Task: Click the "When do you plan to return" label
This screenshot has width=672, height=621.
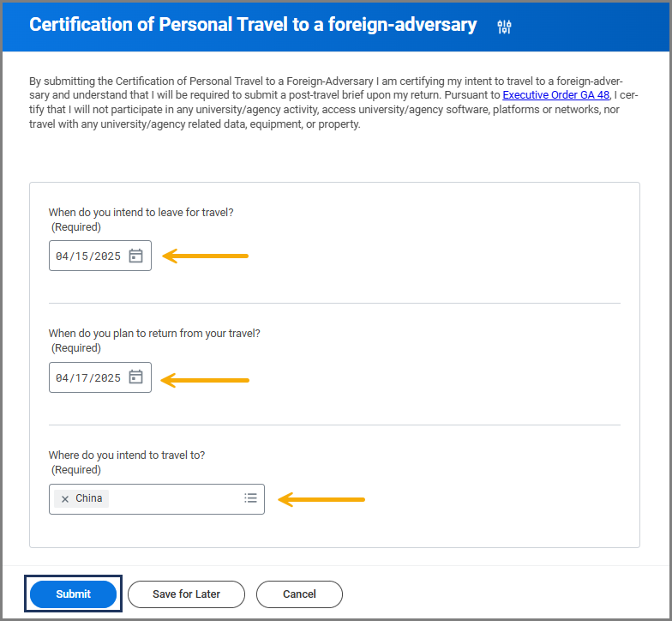Action: point(154,334)
